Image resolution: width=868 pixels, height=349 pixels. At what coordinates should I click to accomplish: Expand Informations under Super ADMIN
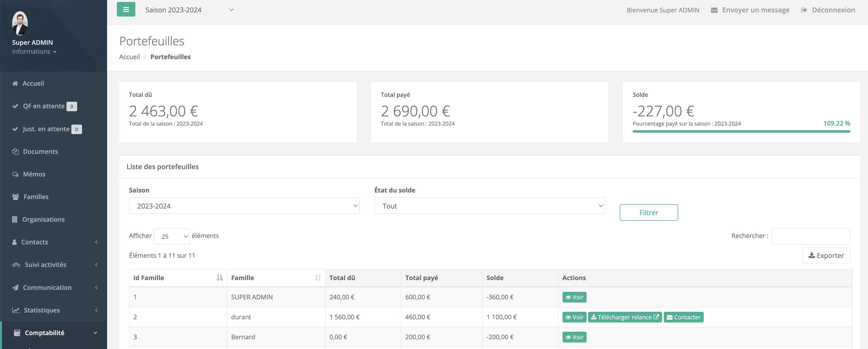tap(34, 52)
